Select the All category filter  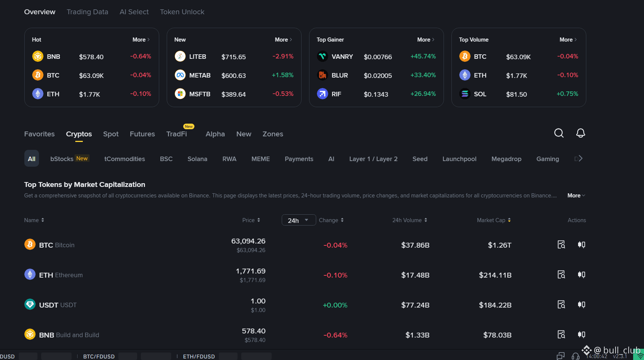[31, 158]
